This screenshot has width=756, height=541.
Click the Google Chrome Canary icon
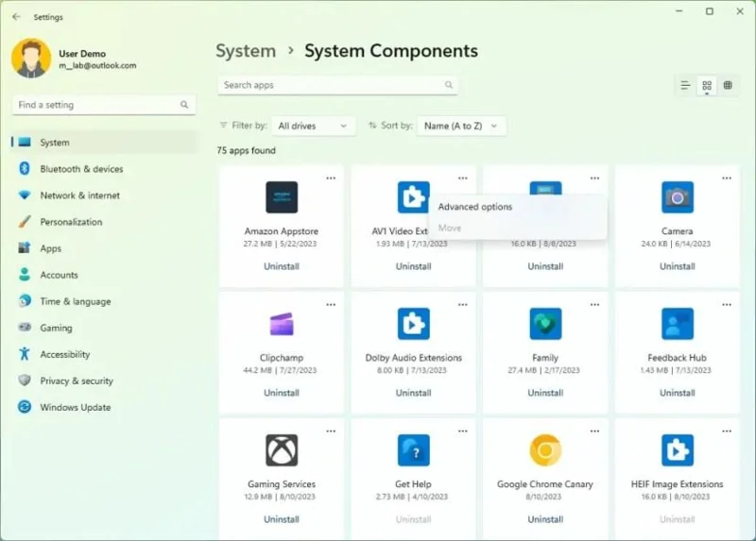point(545,450)
